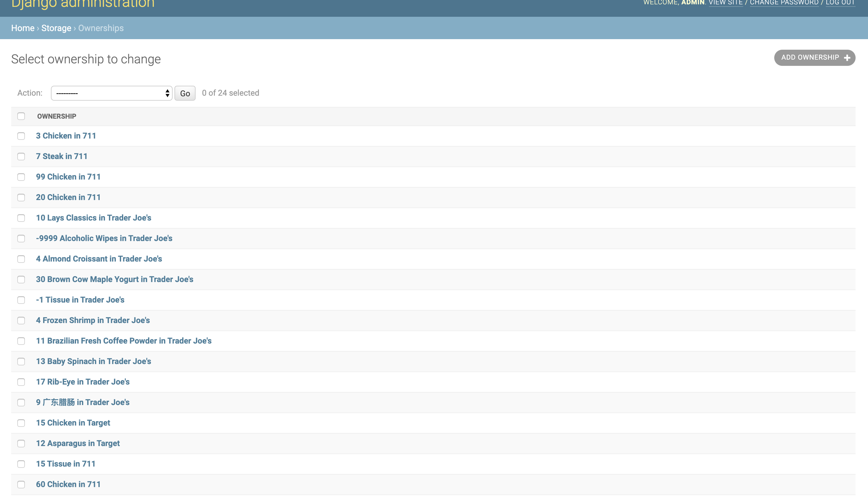This screenshot has width=868, height=497.
Task: Tick the 12 Asparagus in Target checkbox
Action: tap(21, 443)
